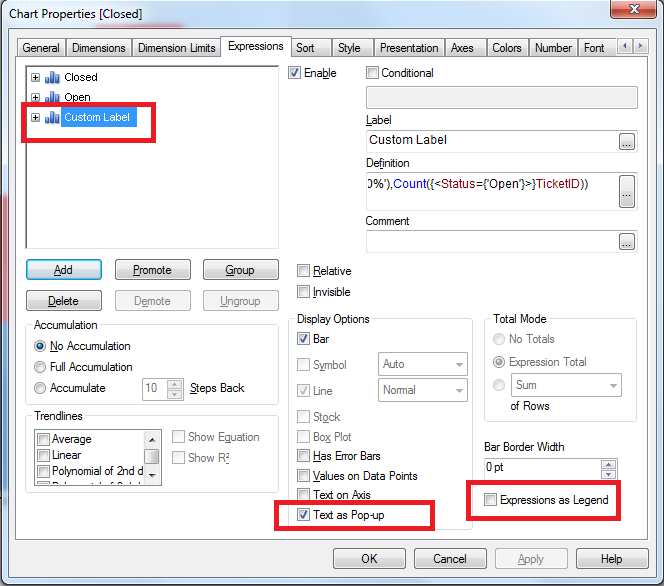Click the Add expression button
This screenshot has width=664, height=586.
point(64,270)
